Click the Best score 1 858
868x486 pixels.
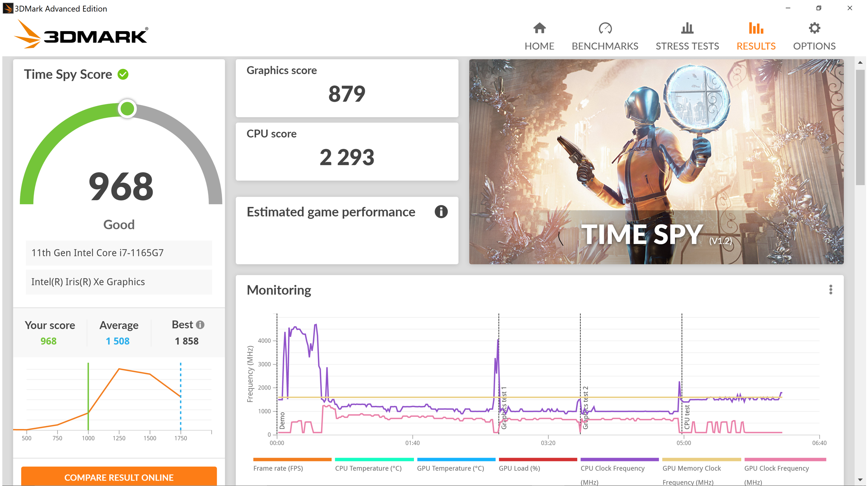186,341
